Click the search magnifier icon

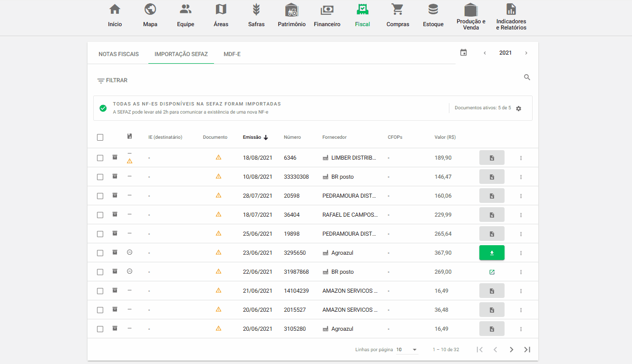(x=527, y=77)
